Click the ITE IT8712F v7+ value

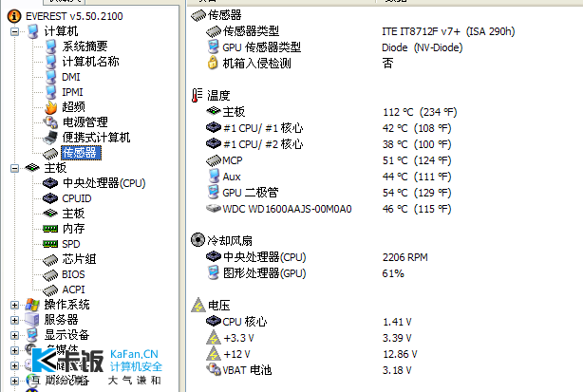448,31
